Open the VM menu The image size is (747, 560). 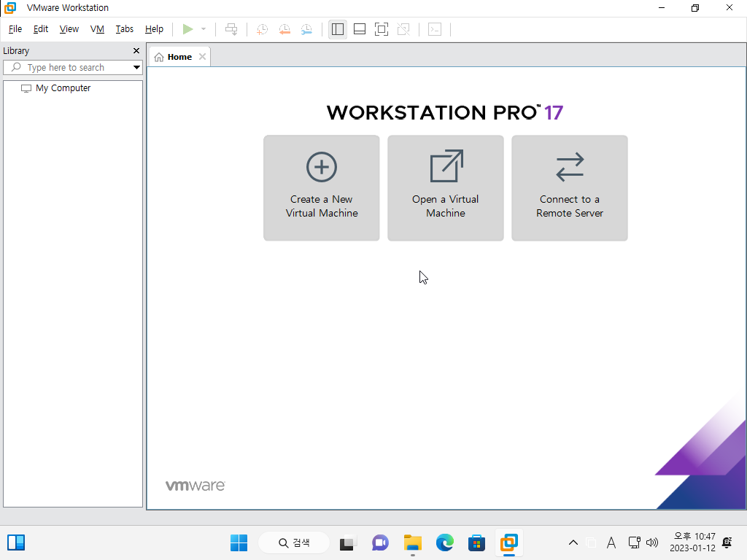[97, 29]
